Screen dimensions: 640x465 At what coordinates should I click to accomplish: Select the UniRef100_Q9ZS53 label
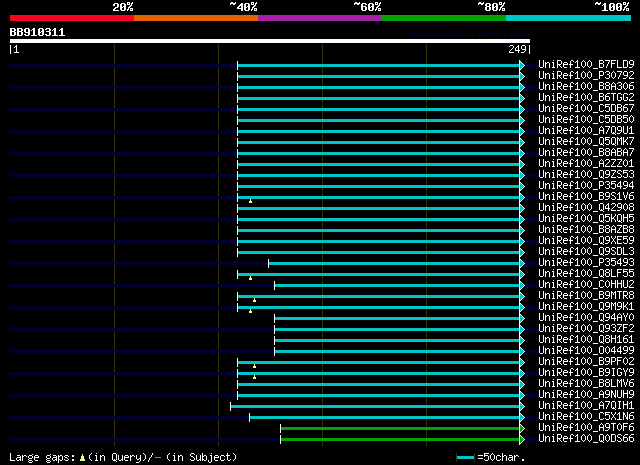tap(586, 174)
